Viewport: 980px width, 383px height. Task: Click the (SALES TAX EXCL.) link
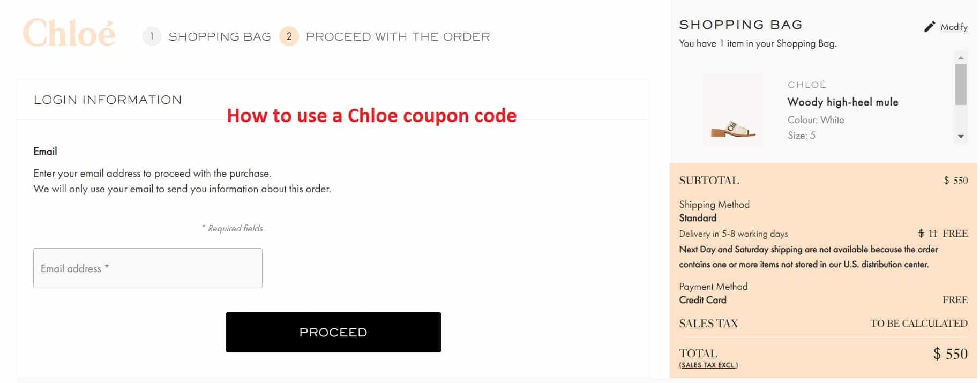pyautogui.click(x=708, y=364)
